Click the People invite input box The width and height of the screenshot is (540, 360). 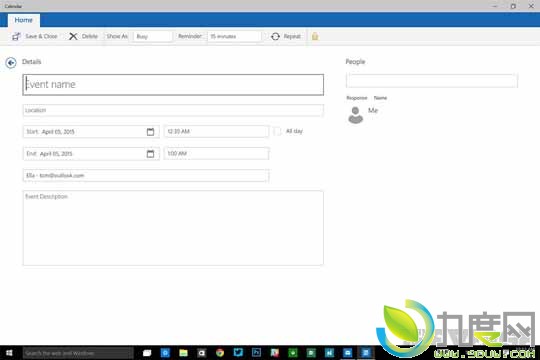pyautogui.click(x=432, y=81)
